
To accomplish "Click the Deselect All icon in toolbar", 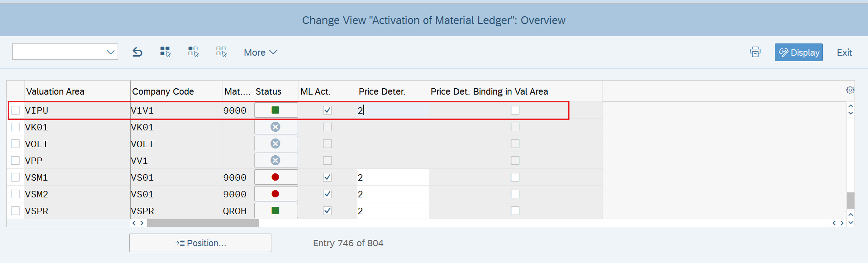I will pos(222,52).
